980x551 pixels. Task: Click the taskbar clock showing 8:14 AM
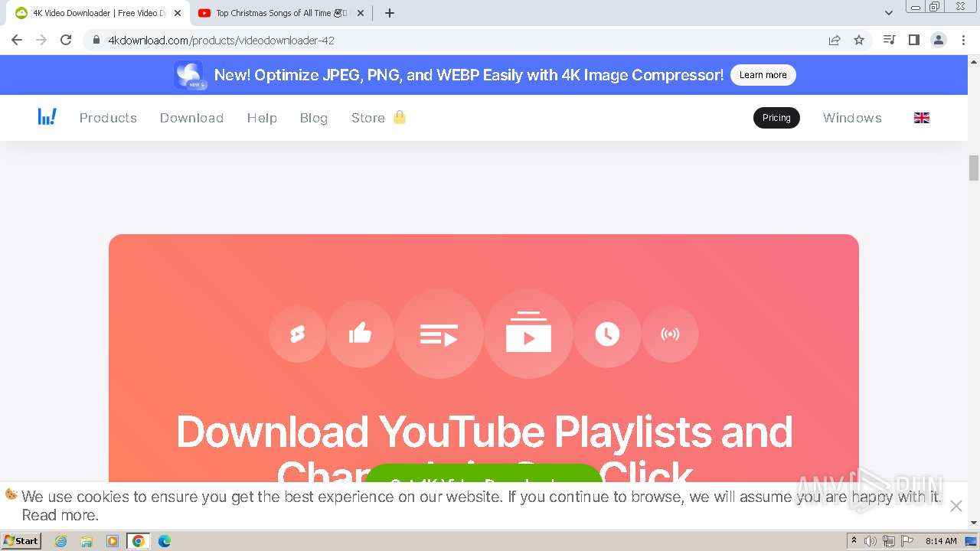point(941,541)
